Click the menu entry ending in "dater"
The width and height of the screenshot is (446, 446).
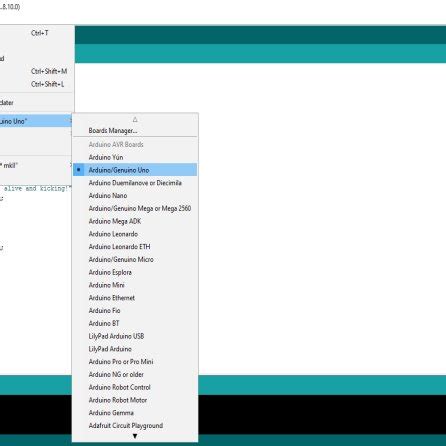36,103
